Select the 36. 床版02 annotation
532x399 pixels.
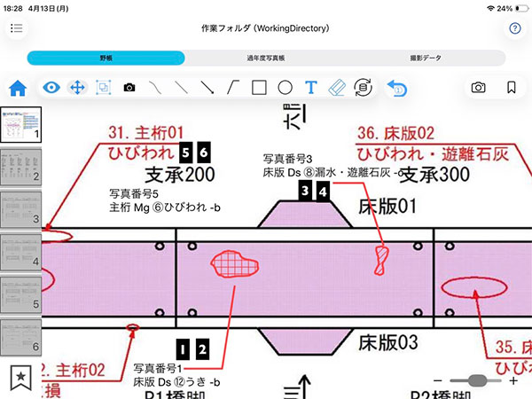click(x=434, y=143)
